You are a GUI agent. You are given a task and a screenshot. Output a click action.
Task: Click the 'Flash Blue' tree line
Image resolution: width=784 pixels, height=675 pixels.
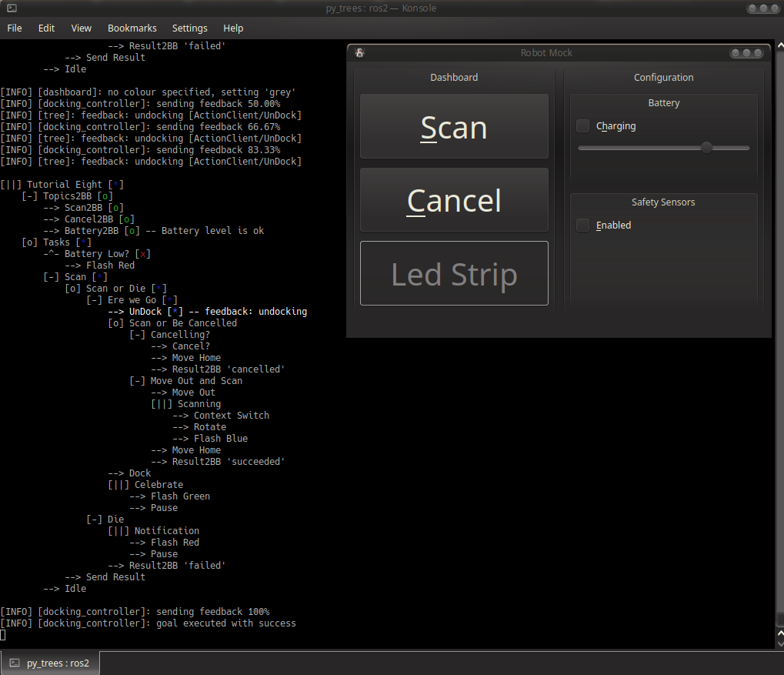[x=210, y=438]
